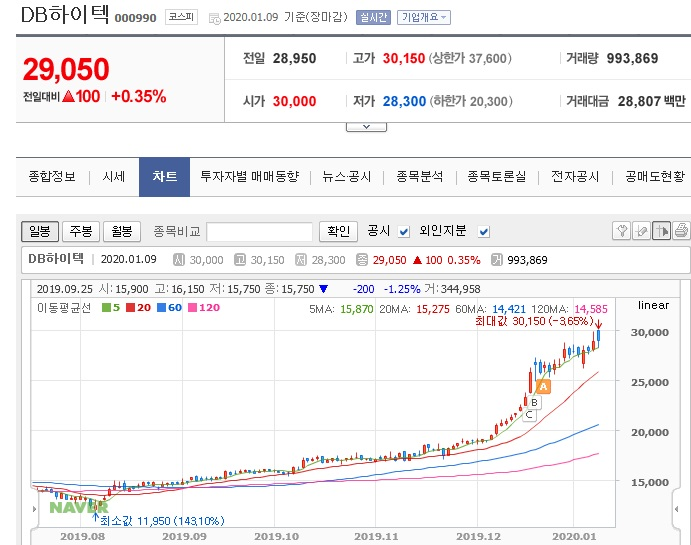Click calendar icon beside 2020.01.09 date
Viewport: 691px width, 545px height.
coord(214,19)
